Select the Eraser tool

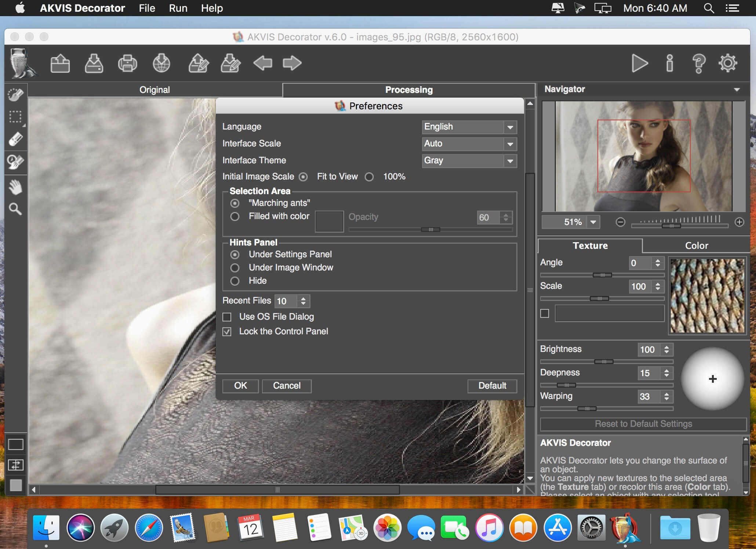(x=15, y=139)
